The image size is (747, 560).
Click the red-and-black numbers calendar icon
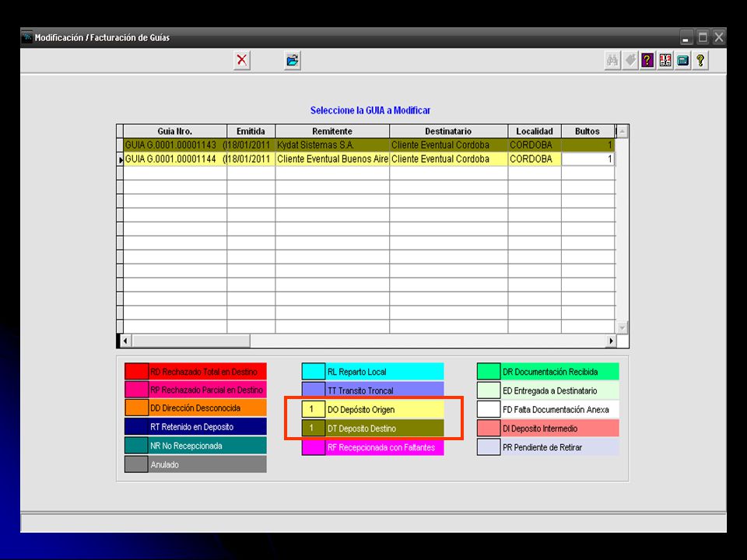click(x=665, y=61)
